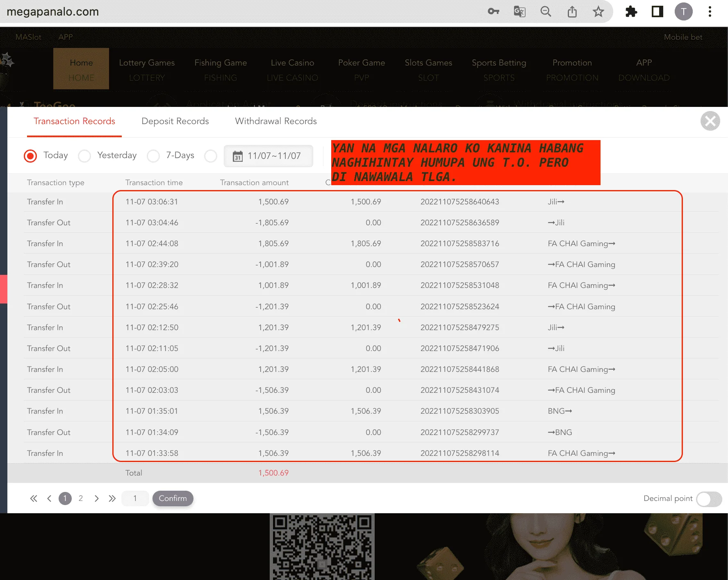The width and height of the screenshot is (728, 580).
Task: Click order number 202211075258479275
Action: (460, 328)
